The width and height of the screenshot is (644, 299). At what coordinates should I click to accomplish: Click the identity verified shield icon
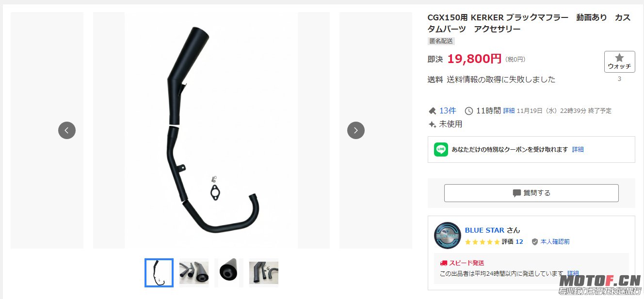click(x=535, y=241)
